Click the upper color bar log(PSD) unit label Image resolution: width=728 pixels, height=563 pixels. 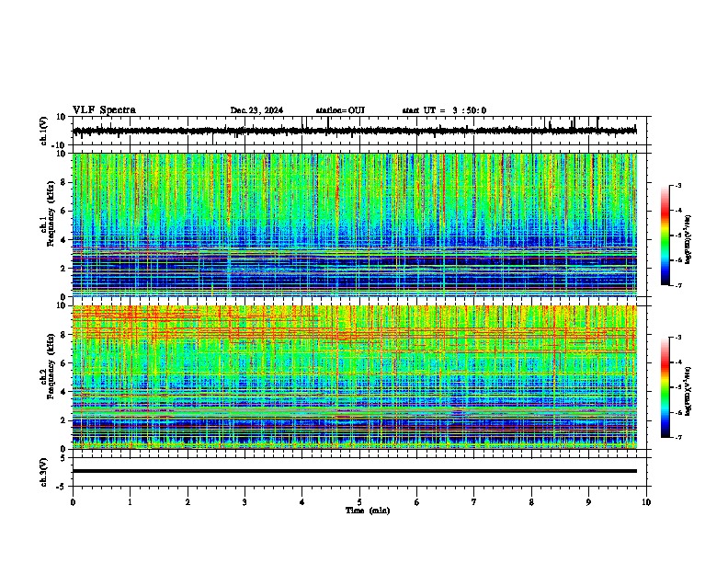pyautogui.click(x=688, y=239)
